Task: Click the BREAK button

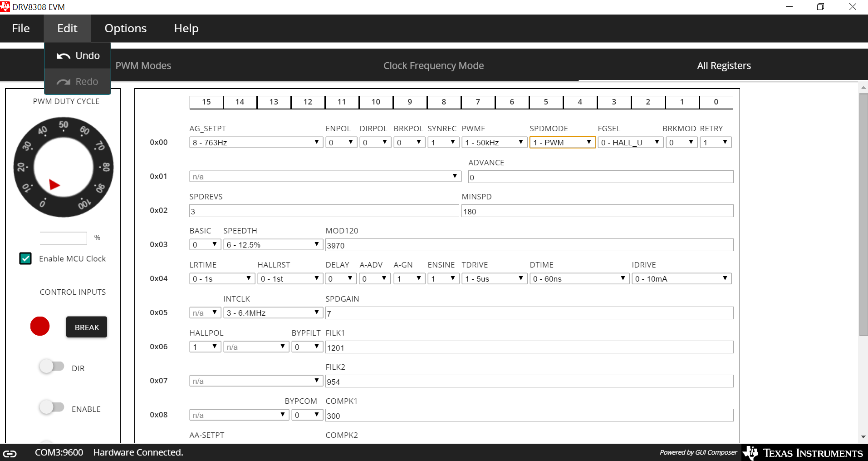Action: [x=87, y=327]
